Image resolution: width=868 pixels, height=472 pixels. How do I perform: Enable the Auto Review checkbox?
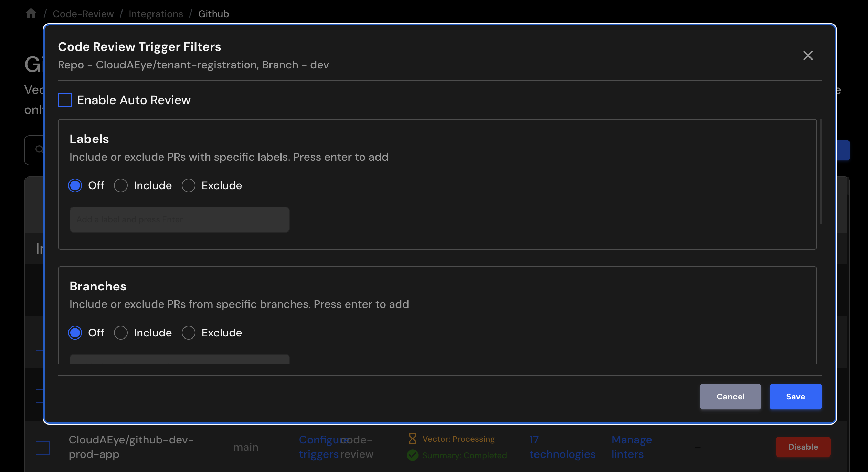click(64, 100)
